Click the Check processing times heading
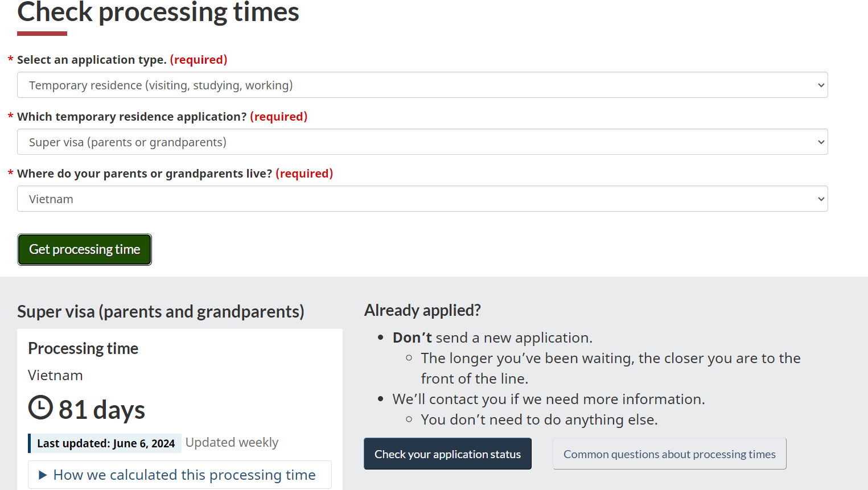 pyautogui.click(x=158, y=12)
